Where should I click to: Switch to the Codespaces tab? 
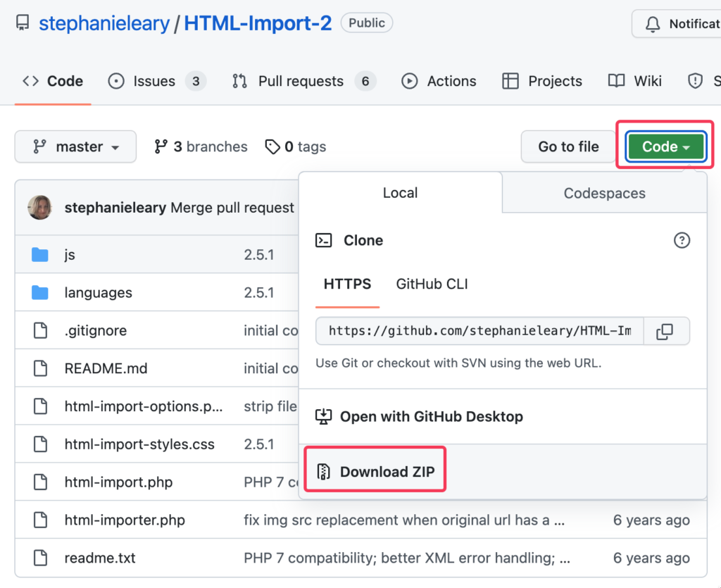point(604,193)
